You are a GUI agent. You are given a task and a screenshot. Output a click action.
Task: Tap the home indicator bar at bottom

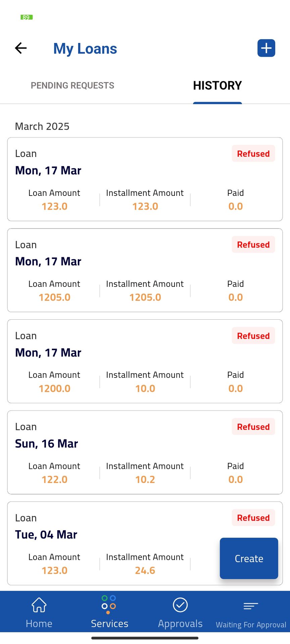[x=145, y=638]
